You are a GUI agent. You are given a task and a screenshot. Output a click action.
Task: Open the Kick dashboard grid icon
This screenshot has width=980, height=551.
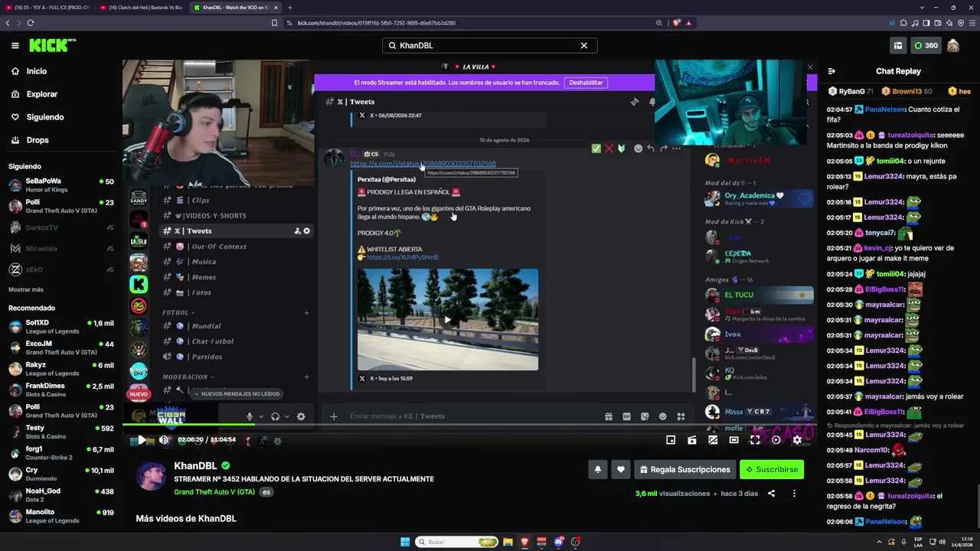tap(898, 46)
